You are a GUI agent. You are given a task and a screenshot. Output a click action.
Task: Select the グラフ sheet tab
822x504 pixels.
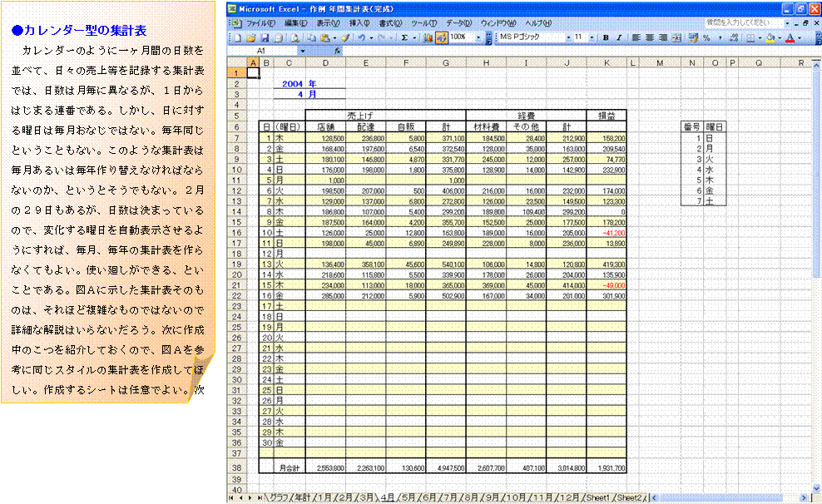coord(277,497)
